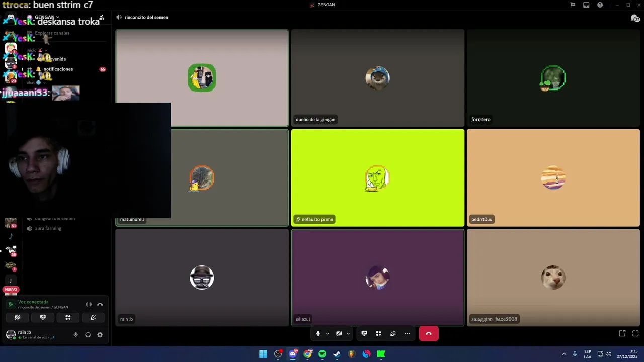Mute microphone in user panel
The height and width of the screenshot is (362, 644).
[x=76, y=335]
